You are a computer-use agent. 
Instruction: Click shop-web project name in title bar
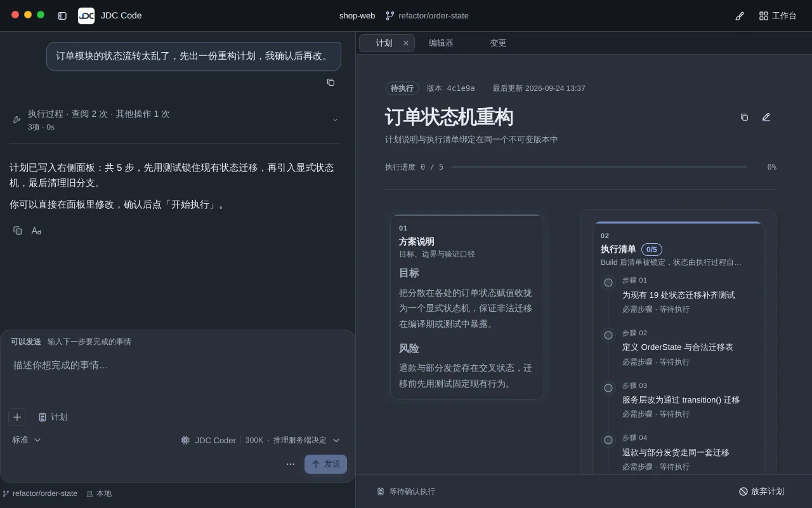coord(357,16)
